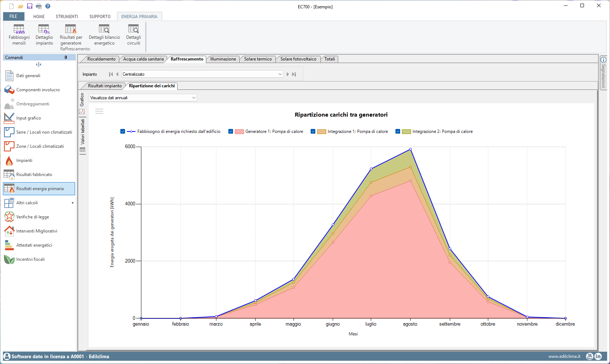Expand the Visualizza dati annuali dropdown
Screen dimensions: 610x364
click(x=194, y=98)
